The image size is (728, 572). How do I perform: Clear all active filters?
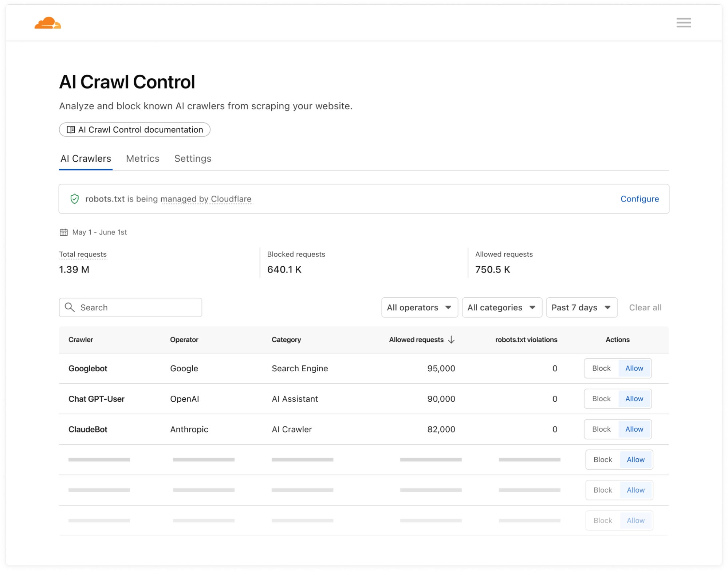[645, 307]
